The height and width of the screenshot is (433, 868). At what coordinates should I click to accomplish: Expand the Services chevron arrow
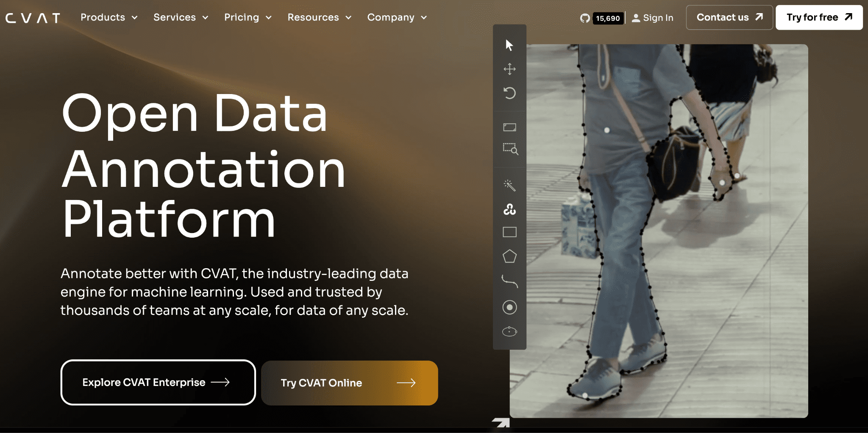[x=205, y=18]
